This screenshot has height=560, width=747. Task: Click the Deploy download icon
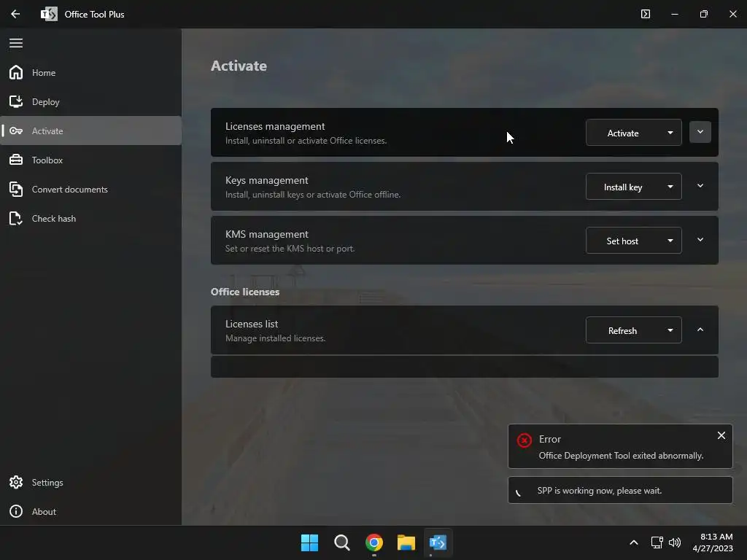pyautogui.click(x=16, y=101)
